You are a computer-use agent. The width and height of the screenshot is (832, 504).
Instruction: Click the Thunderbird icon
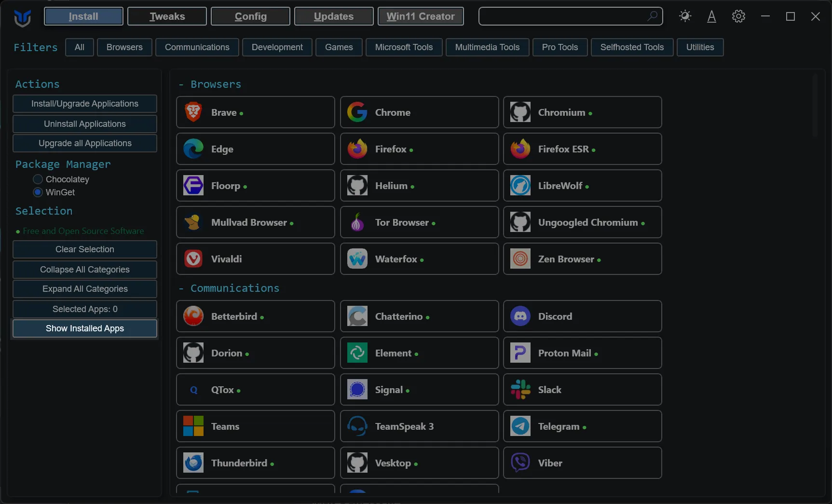(x=193, y=463)
